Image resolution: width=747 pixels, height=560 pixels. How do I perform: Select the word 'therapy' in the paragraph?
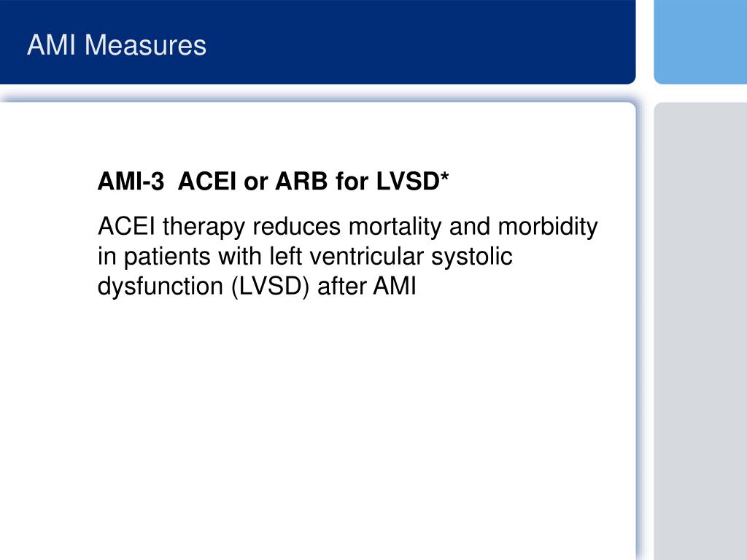[x=204, y=227]
